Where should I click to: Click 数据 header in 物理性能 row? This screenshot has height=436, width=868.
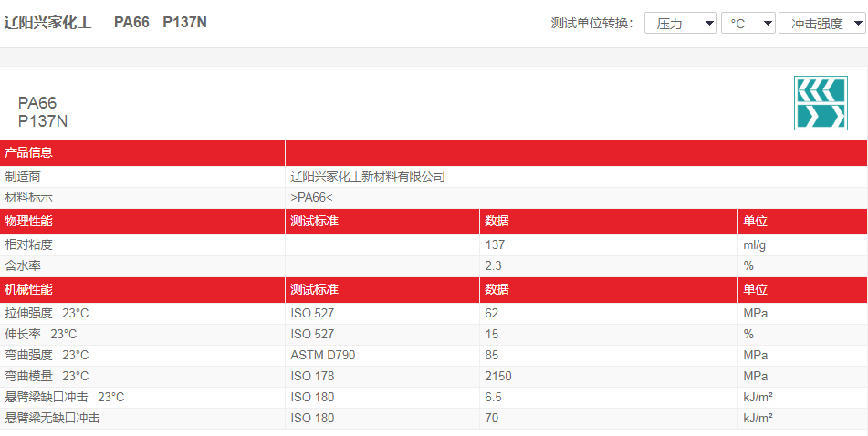pos(497,222)
